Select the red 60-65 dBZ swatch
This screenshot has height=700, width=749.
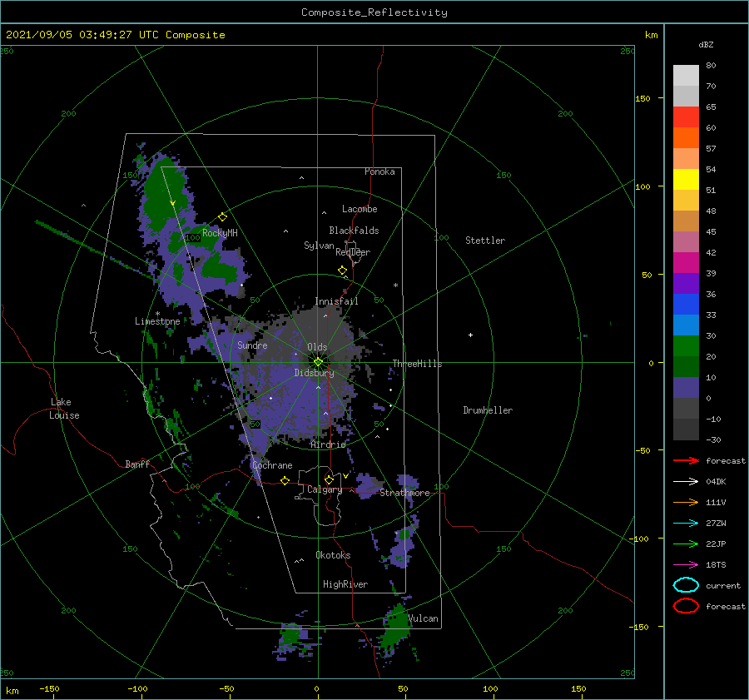click(686, 117)
